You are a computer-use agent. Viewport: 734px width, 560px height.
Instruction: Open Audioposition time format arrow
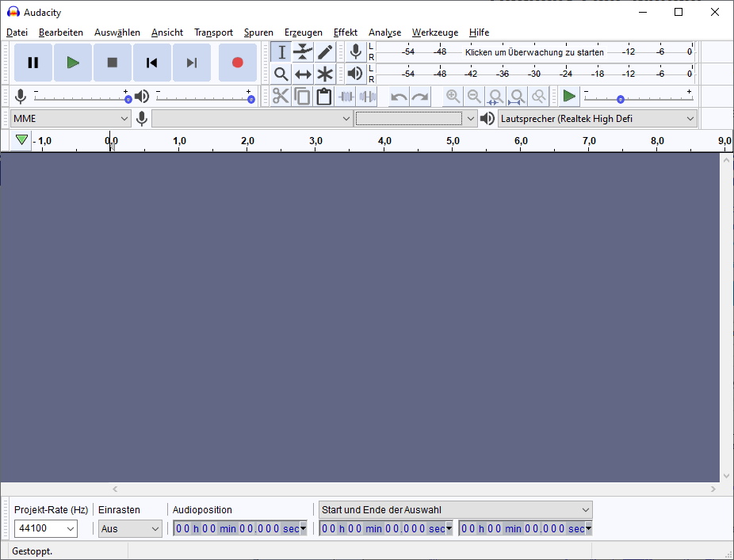coord(303,528)
